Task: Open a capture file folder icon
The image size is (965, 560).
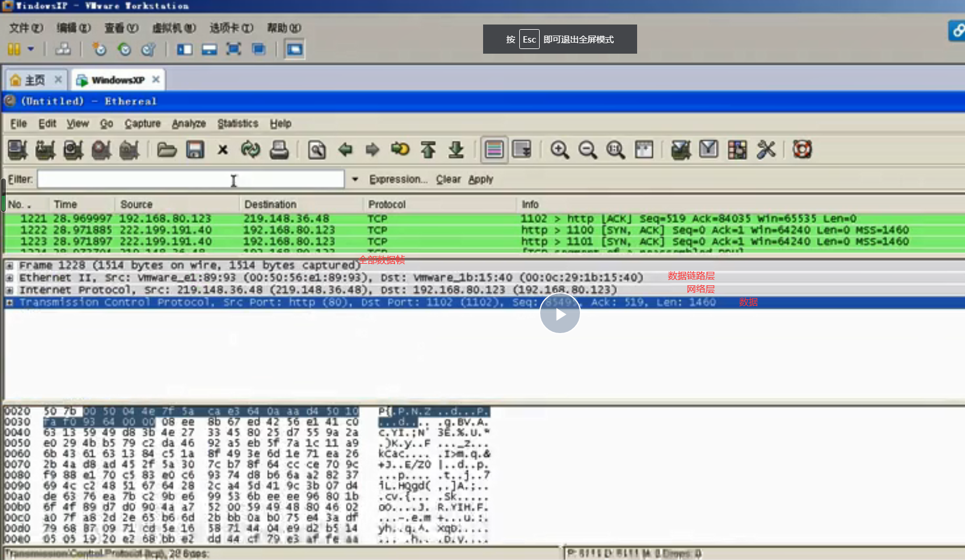Action: pyautogui.click(x=167, y=150)
